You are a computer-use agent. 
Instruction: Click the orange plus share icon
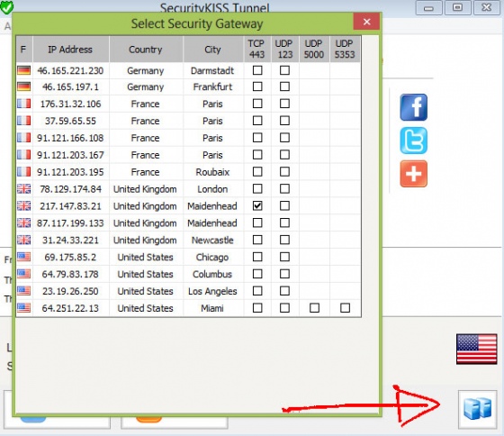tap(413, 174)
